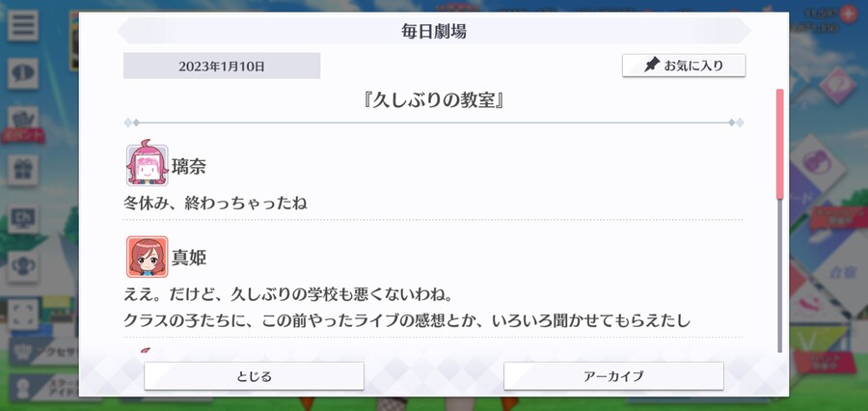Tap the red plus icon at top right
This screenshot has width=868, height=411.
pyautogui.click(x=848, y=14)
